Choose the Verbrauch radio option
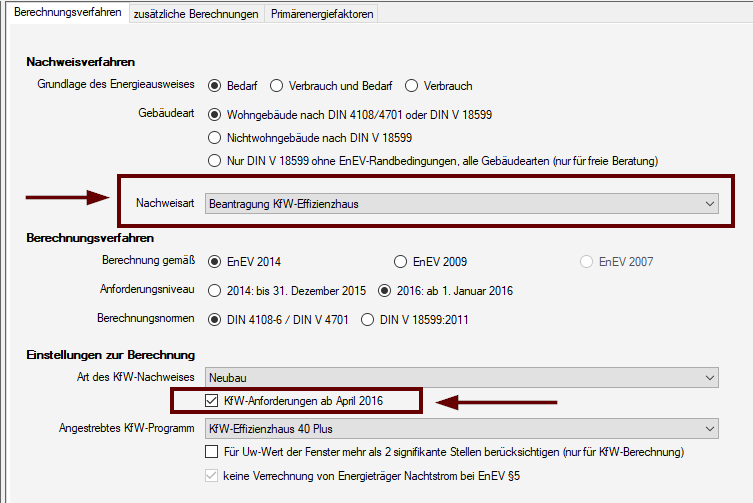 [411, 86]
